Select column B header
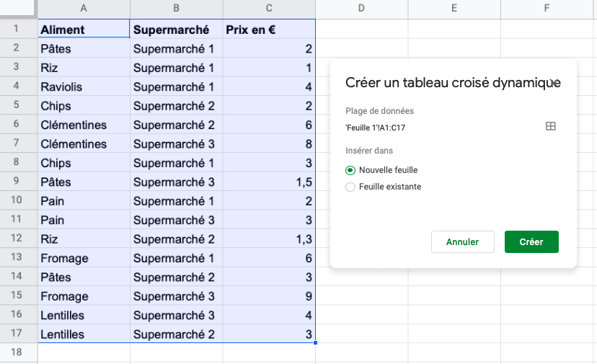Screen dimensions: 597x364 [177, 9]
